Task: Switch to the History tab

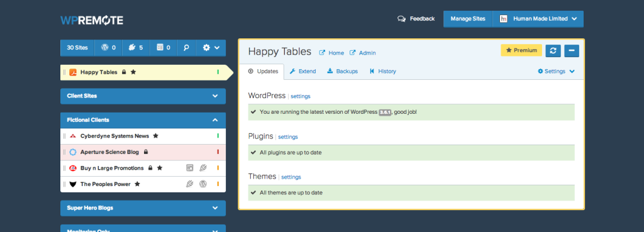Action: pos(383,72)
